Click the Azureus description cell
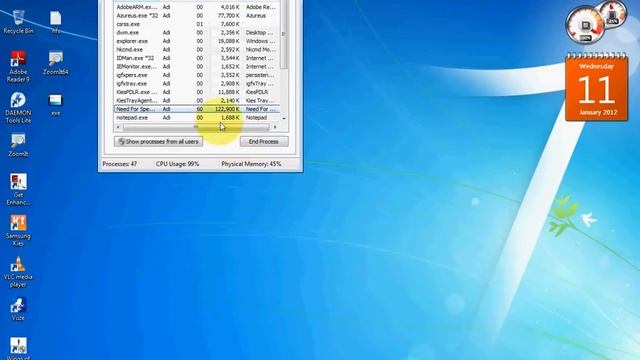Screen dimensions: 640x360 [x=256, y=16]
